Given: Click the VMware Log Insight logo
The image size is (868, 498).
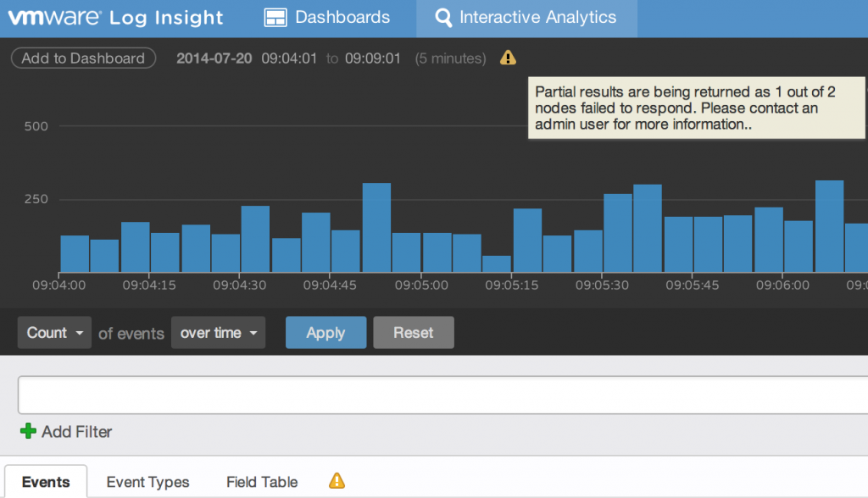Looking at the screenshot, I should point(116,17).
